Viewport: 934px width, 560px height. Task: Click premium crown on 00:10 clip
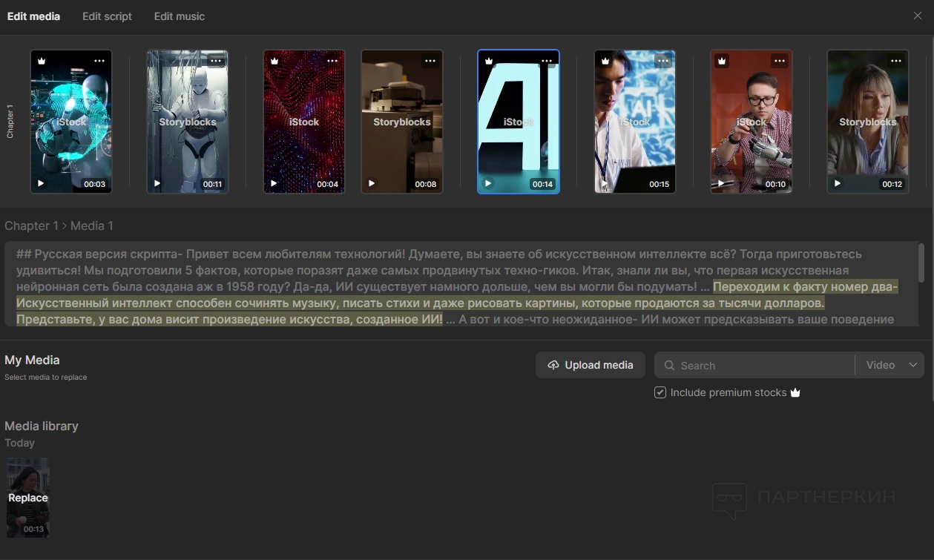(722, 61)
